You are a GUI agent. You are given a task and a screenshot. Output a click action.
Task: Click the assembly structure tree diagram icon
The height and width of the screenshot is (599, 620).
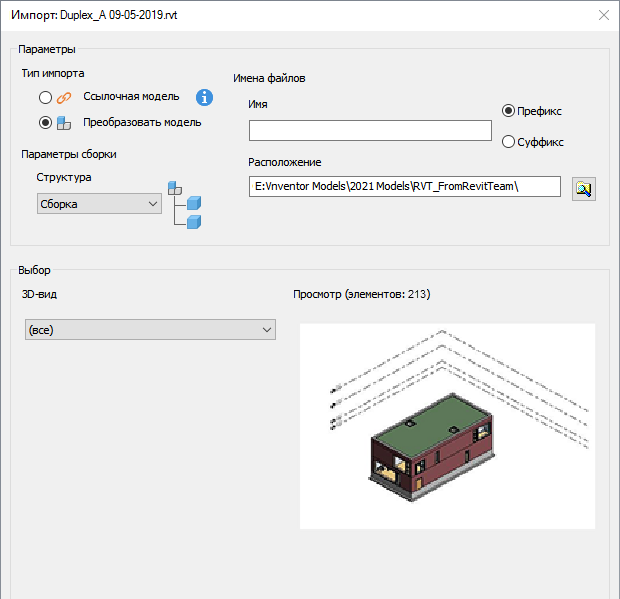point(185,205)
